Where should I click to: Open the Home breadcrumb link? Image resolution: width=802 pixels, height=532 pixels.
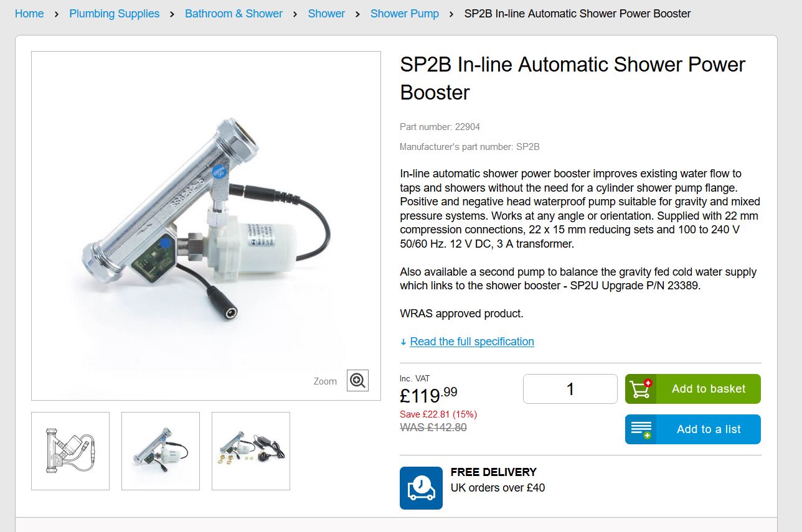(29, 14)
